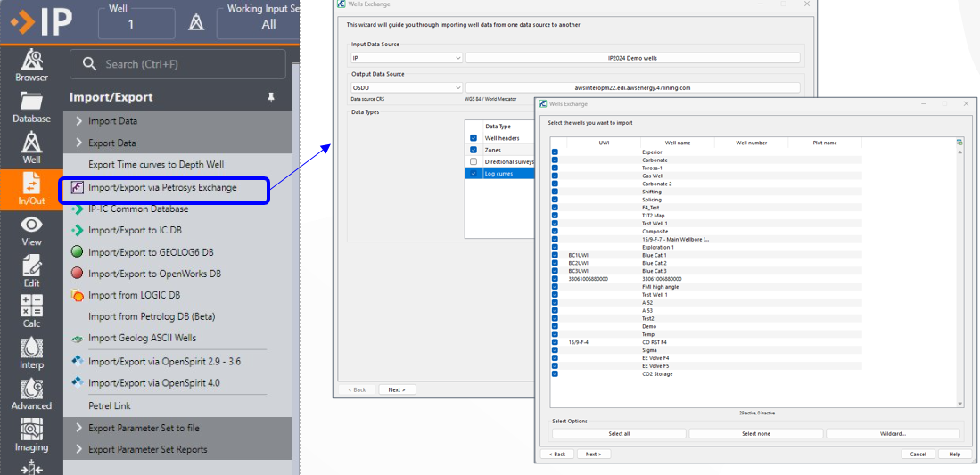
Task: Expand the Export Data section
Action: point(177,143)
